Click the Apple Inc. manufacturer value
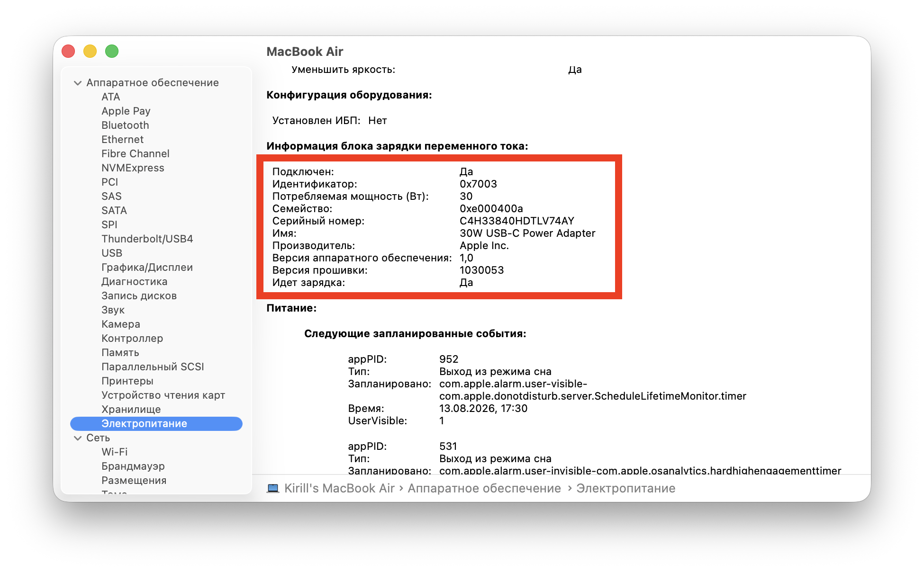Viewport: 924px width, 572px height. (484, 245)
